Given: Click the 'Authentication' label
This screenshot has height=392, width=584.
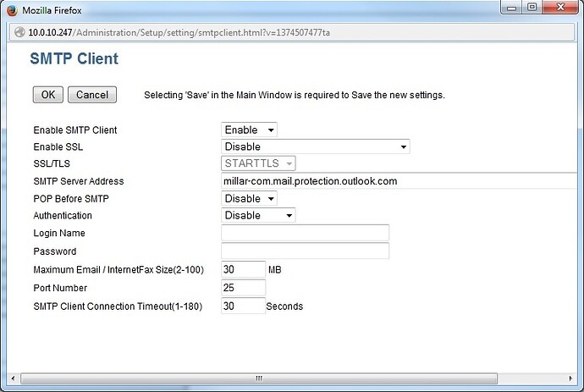Looking at the screenshot, I should tap(63, 215).
